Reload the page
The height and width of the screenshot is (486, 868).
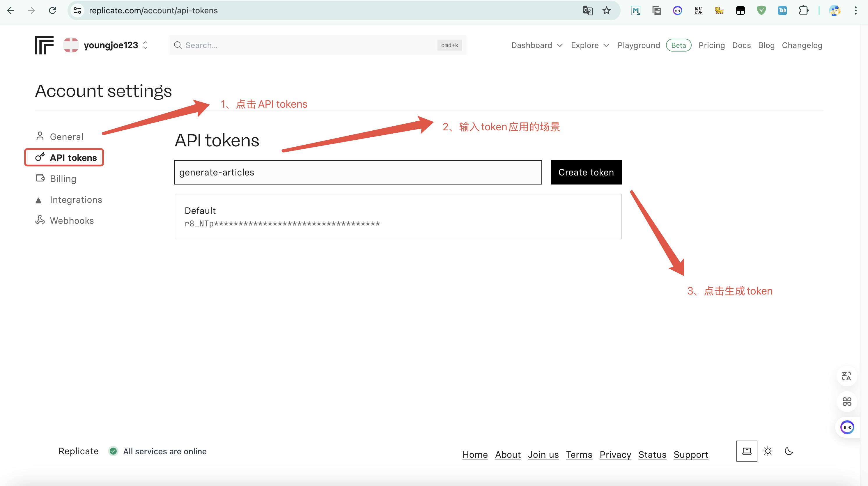[52, 10]
